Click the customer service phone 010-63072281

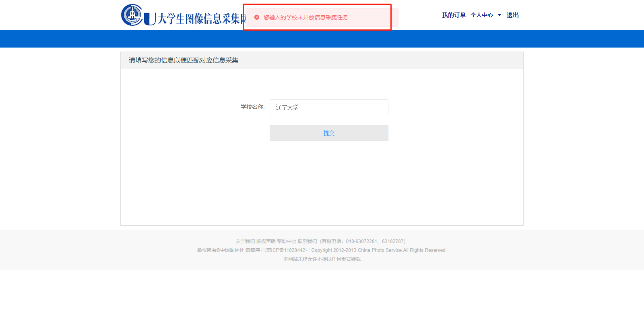pyautogui.click(x=361, y=241)
